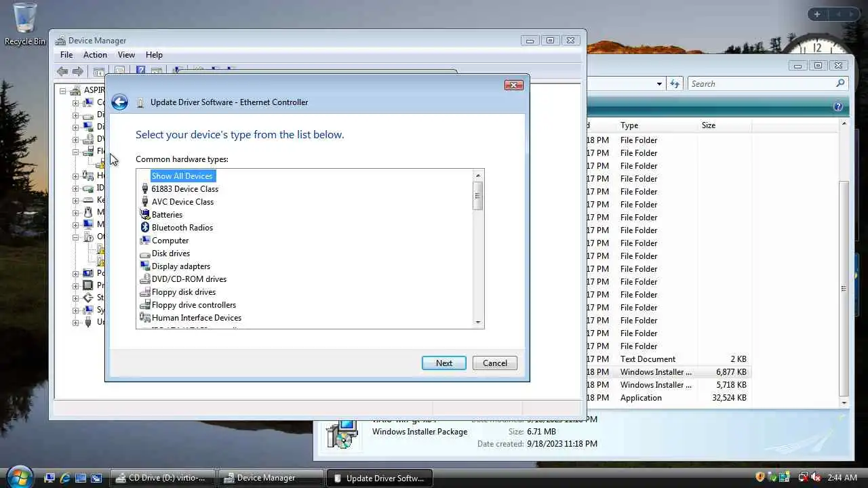Select the Application 32,524 KB row
Image resolution: width=868 pixels, height=488 pixels.
tap(668, 398)
